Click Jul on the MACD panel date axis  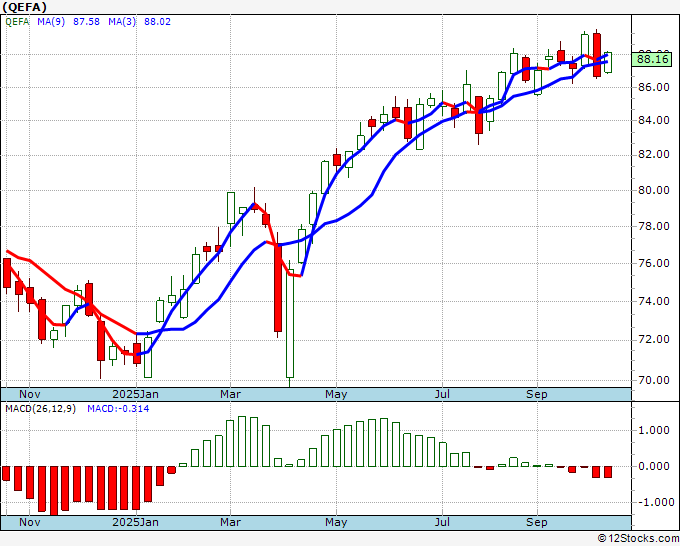coord(442,522)
